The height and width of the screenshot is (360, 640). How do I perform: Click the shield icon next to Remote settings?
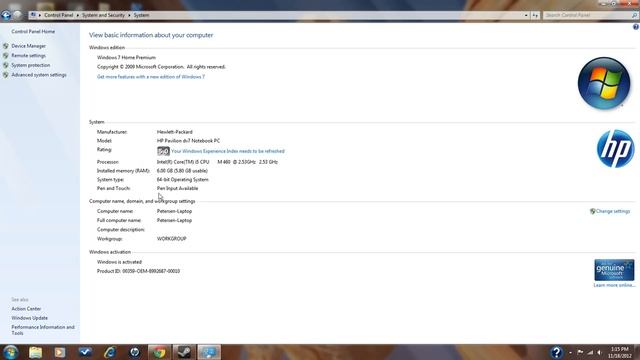click(x=6, y=56)
